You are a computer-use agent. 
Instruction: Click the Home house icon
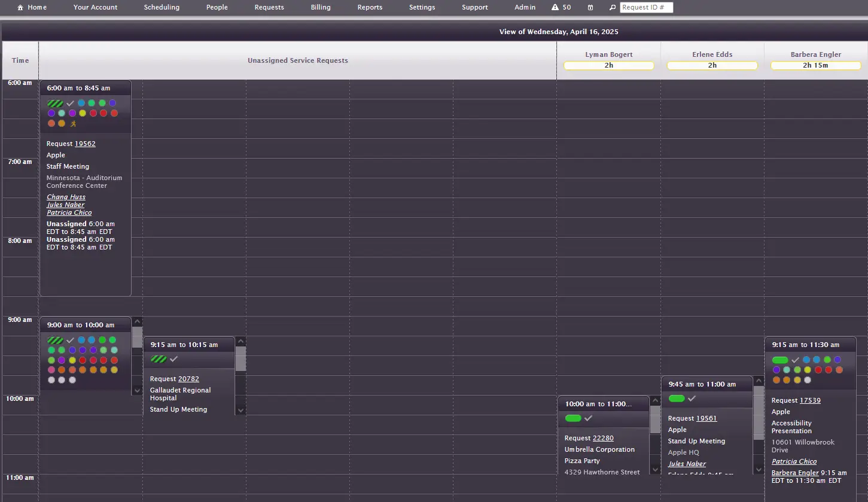(20, 7)
